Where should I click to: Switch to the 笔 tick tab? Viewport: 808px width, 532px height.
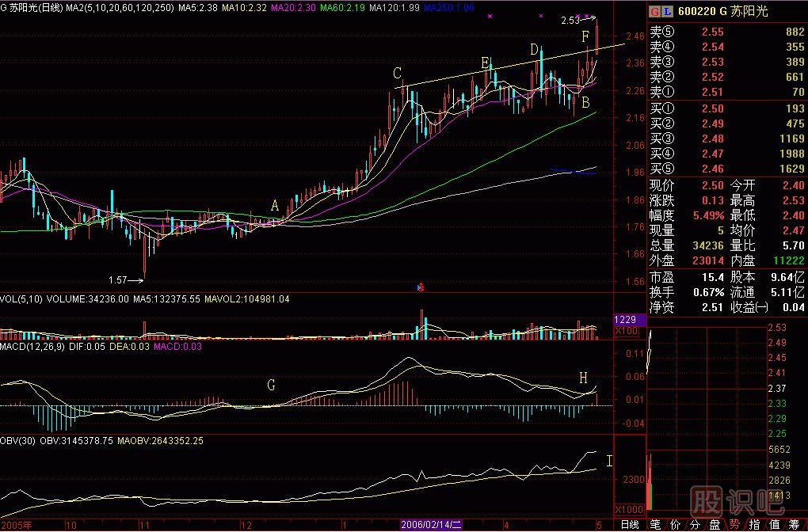click(655, 525)
